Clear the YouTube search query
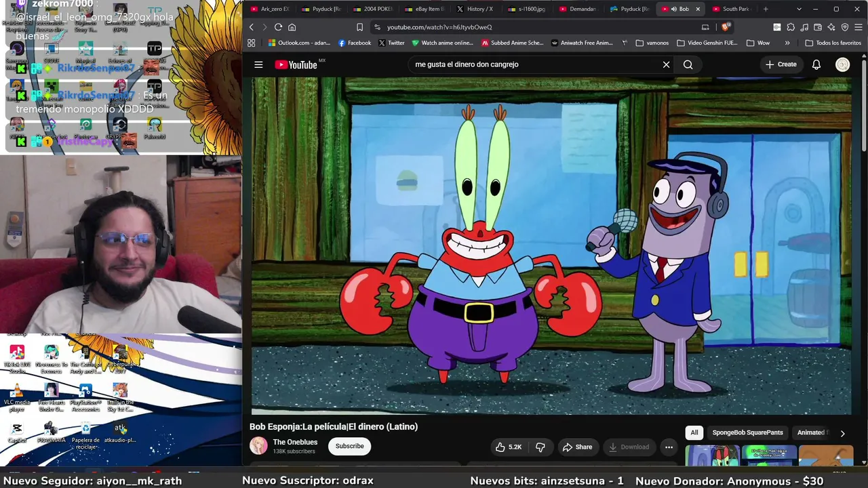The image size is (868, 488). [666, 64]
